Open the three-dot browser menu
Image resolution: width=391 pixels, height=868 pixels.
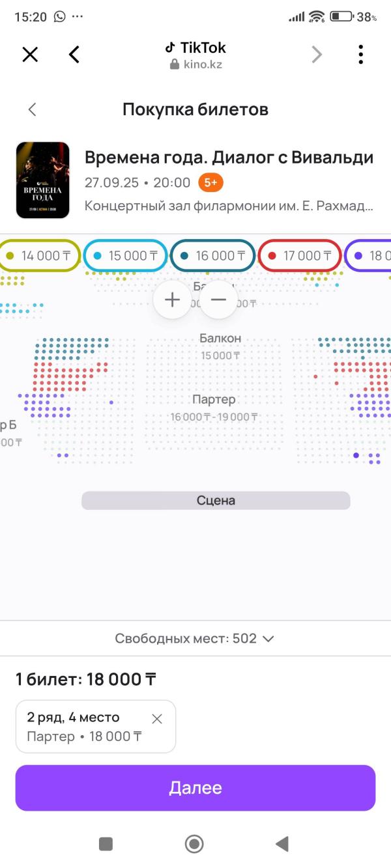[360, 55]
